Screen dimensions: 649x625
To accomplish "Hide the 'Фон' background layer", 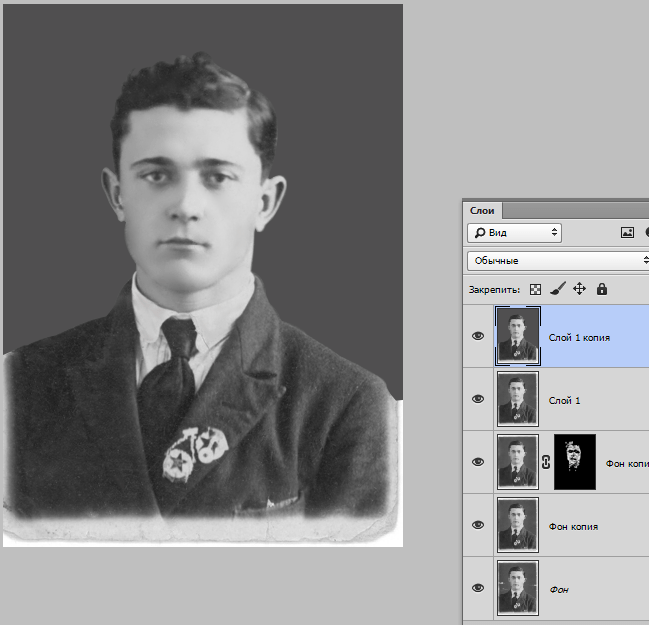I will 478,588.
